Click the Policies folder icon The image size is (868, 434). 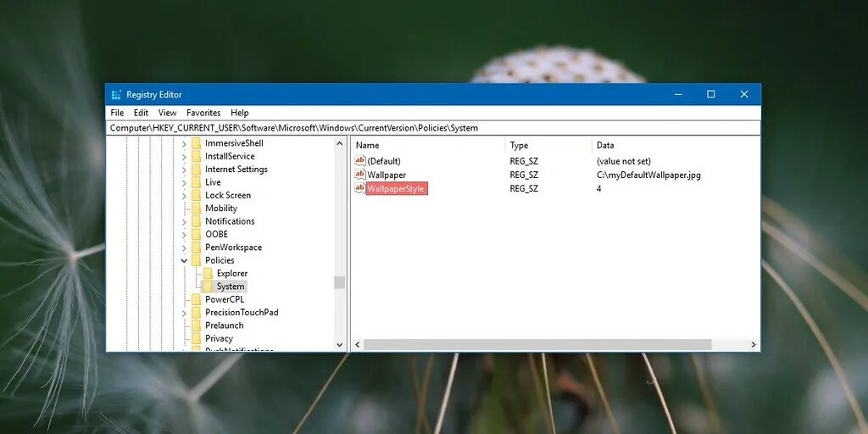(x=196, y=260)
